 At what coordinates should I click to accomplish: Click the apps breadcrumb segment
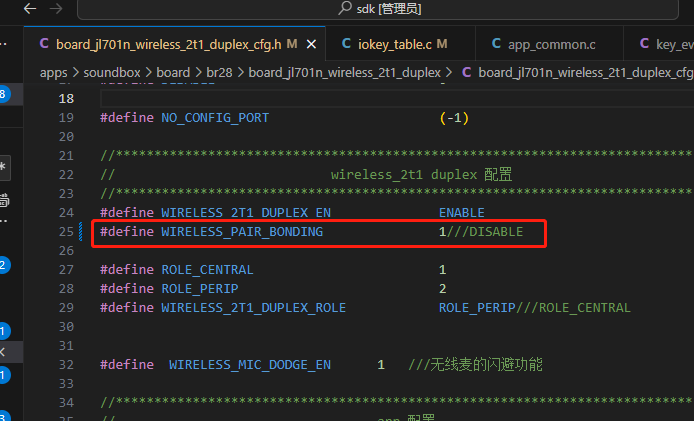coord(54,73)
